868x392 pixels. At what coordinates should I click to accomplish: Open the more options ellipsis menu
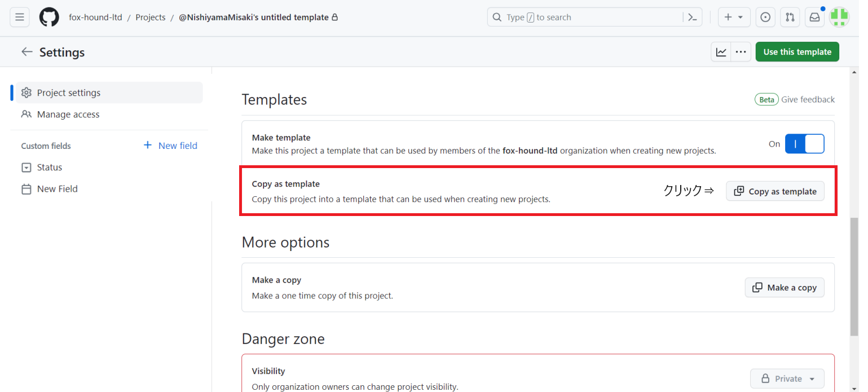tap(741, 51)
